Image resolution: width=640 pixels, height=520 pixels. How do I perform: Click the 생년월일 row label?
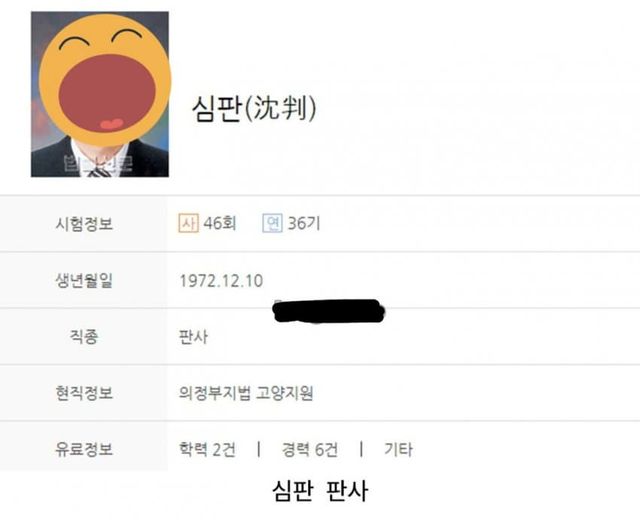click(x=84, y=280)
